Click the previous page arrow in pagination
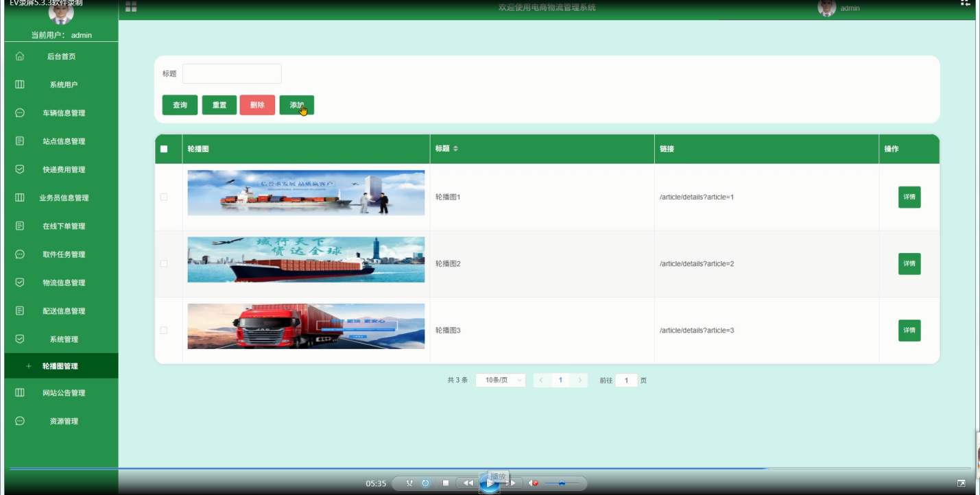Image resolution: width=980 pixels, height=495 pixels. click(541, 380)
